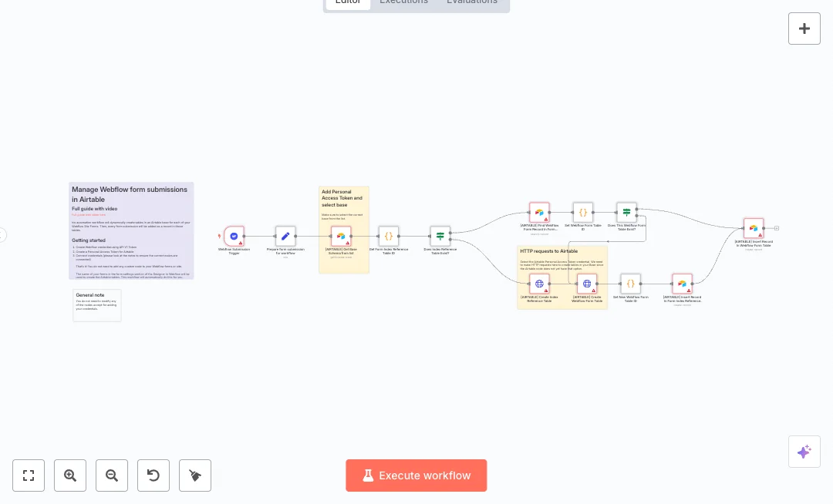
Task: Click the add node plus button top right
Action: tap(804, 29)
